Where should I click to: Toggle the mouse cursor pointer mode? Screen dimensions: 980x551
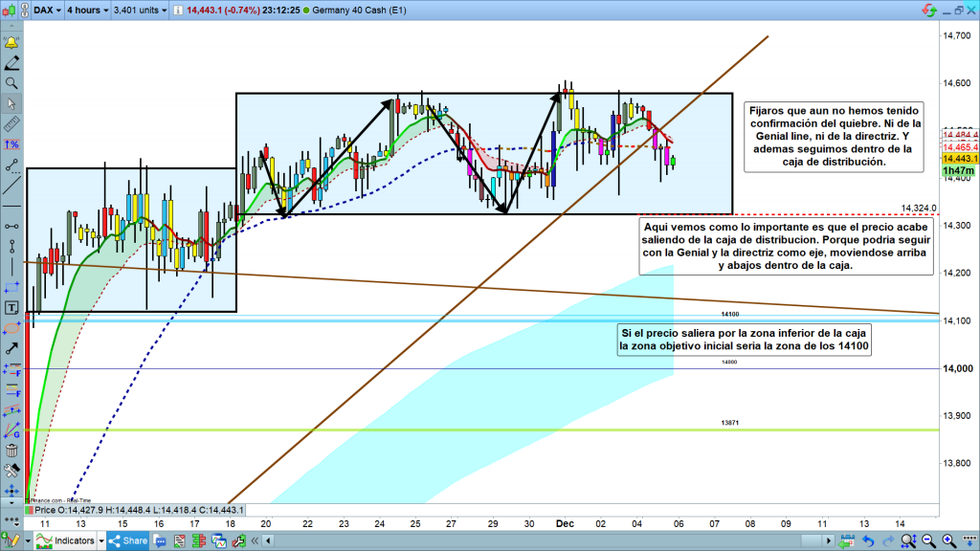click(12, 103)
